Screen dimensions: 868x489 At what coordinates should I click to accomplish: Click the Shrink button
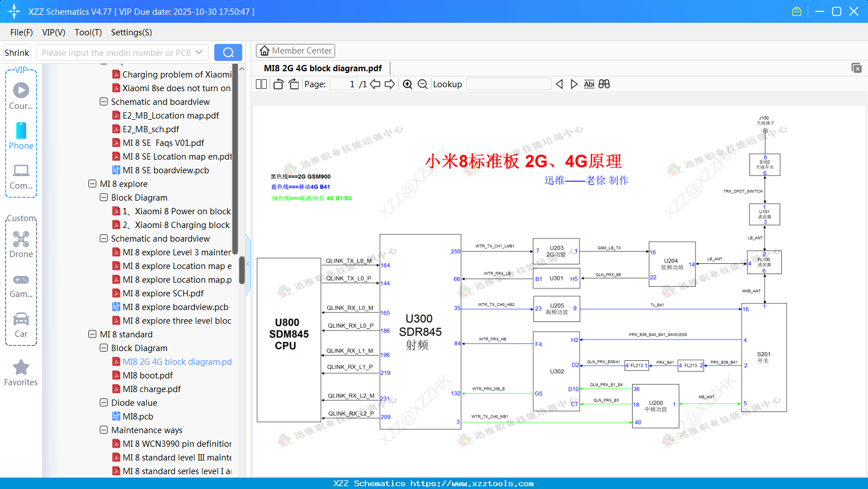17,52
